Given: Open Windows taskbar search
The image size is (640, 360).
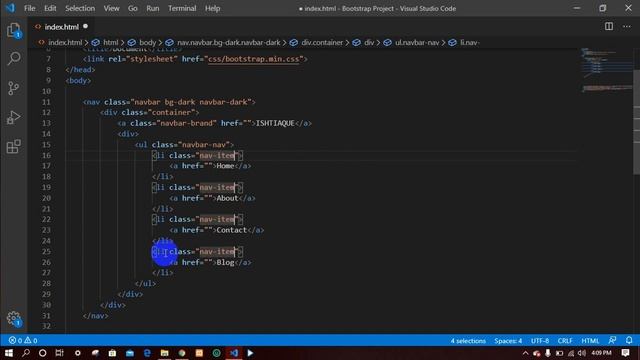Looking at the screenshot, I should [x=26, y=353].
